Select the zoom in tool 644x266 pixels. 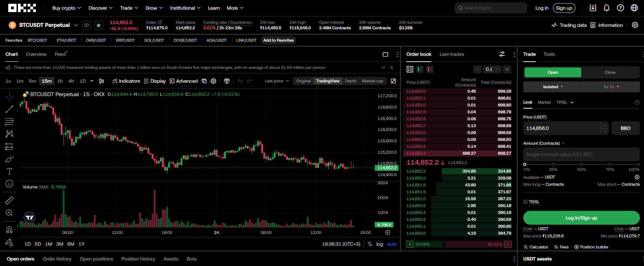[x=9, y=213]
